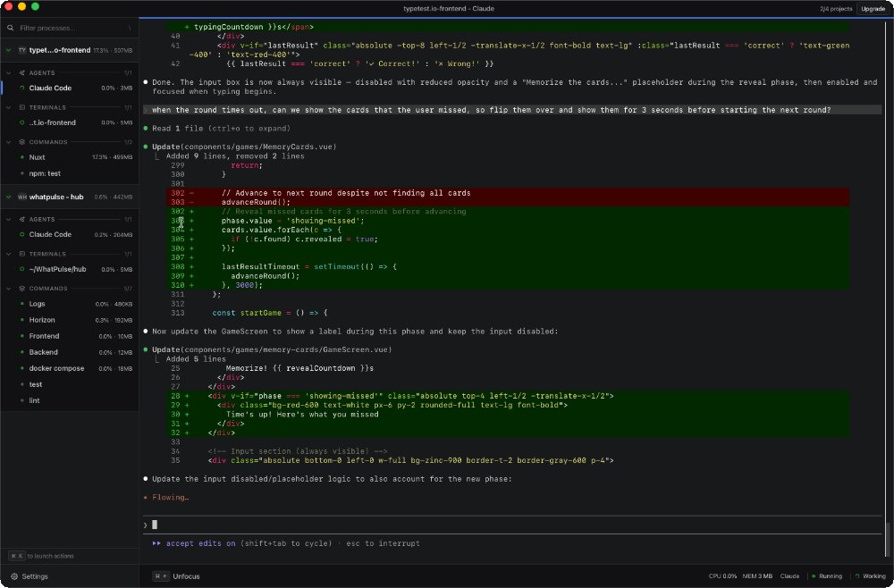
Task: Collapse TERMINALS section under whatpulse - hub
Action: (x=9, y=254)
